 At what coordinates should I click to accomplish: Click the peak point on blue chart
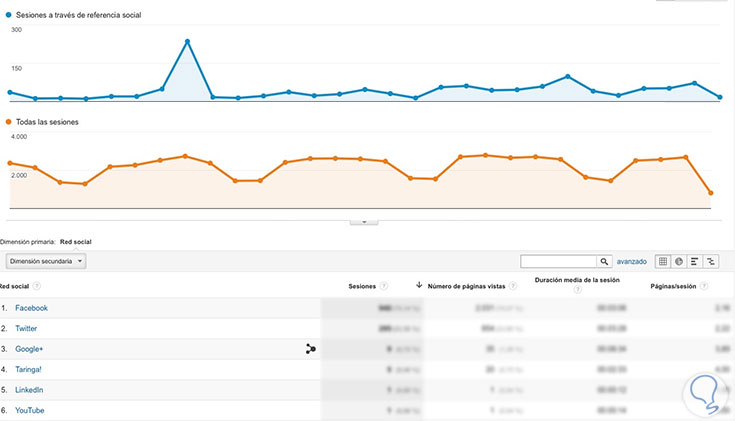coord(187,42)
